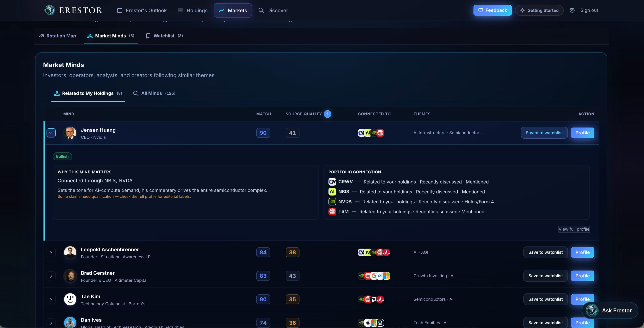Click the Ask Erestor avatar icon
Image resolution: width=644 pixels, height=328 pixels.
592,310
